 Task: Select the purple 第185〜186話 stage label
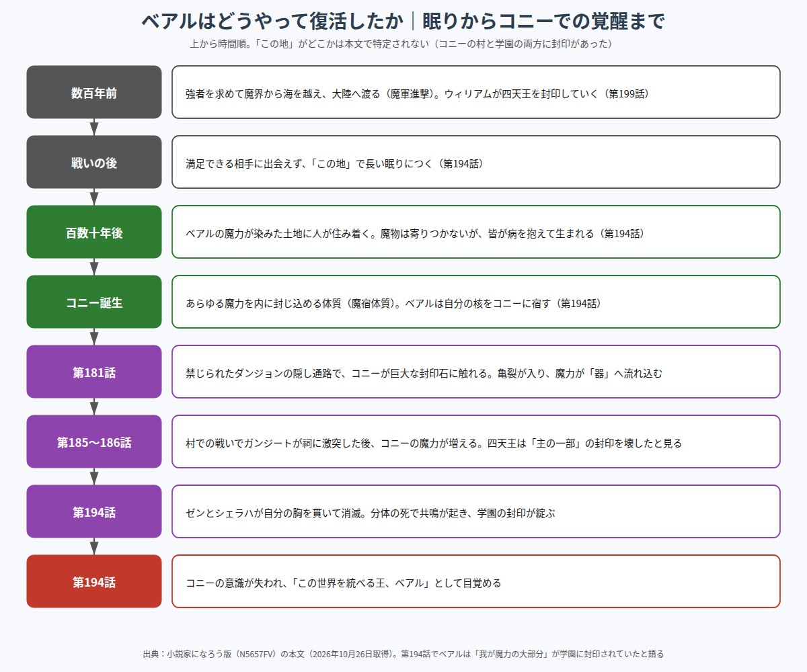point(94,442)
